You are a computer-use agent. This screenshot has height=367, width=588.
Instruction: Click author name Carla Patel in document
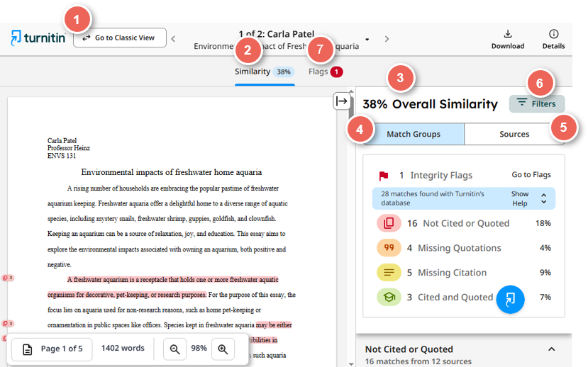coord(62,141)
